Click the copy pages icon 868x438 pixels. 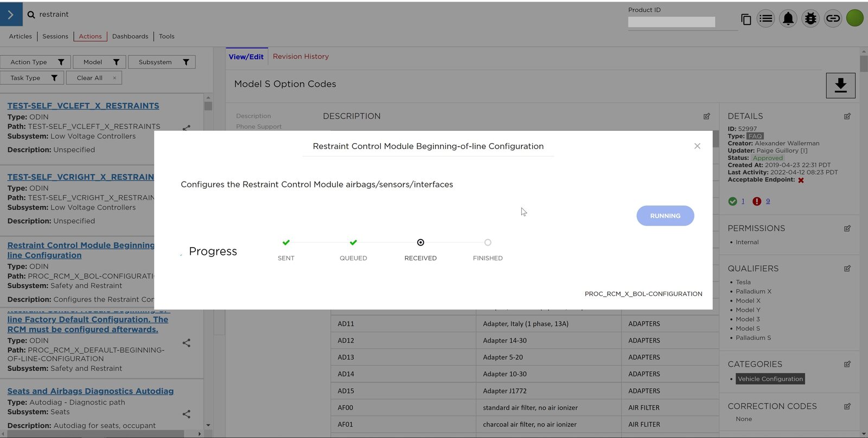coord(746,20)
